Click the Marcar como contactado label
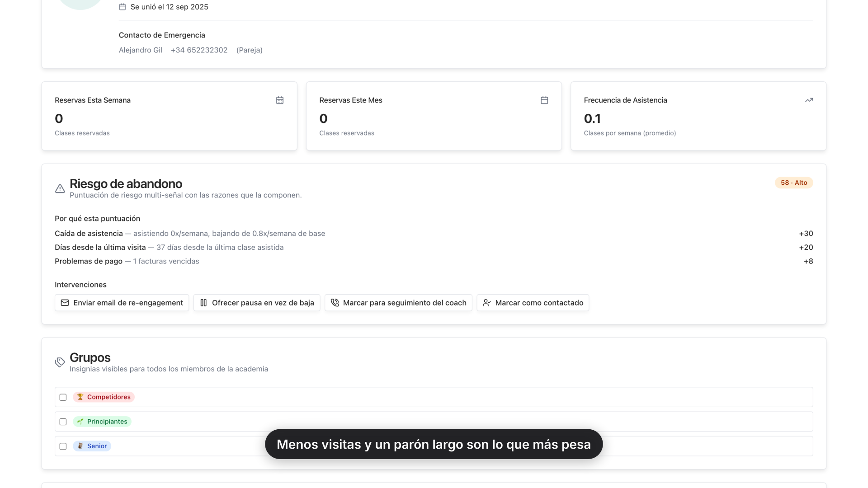The image size is (868, 488). 539,303
